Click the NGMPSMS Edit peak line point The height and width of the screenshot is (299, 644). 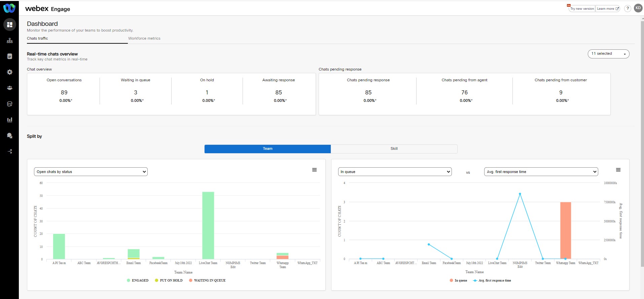click(x=520, y=194)
